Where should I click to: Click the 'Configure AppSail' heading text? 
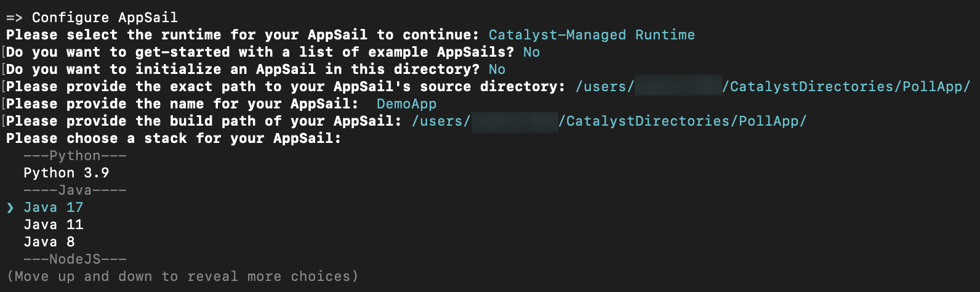pos(105,18)
